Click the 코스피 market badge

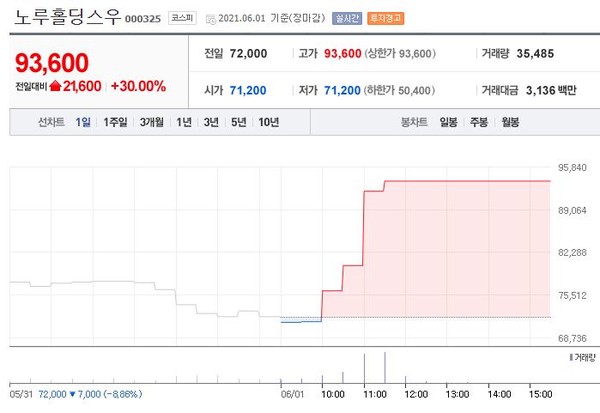coord(182,18)
